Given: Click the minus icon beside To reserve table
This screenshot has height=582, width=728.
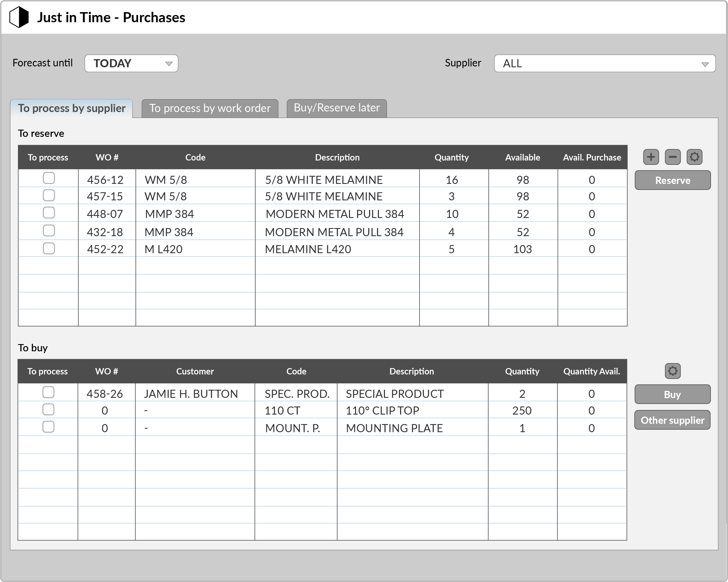Looking at the screenshot, I should click(x=672, y=157).
